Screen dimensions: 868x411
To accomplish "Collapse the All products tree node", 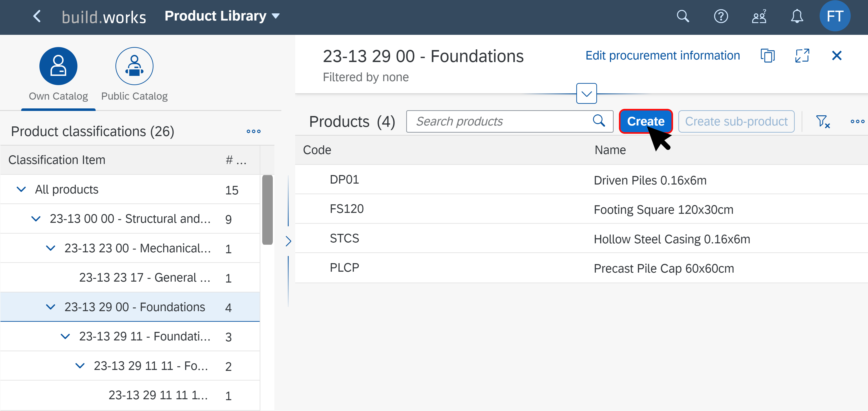I will pyautogui.click(x=21, y=190).
